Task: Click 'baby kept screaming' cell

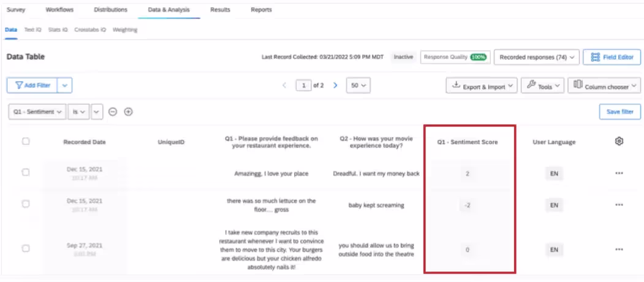Action: pos(376,205)
